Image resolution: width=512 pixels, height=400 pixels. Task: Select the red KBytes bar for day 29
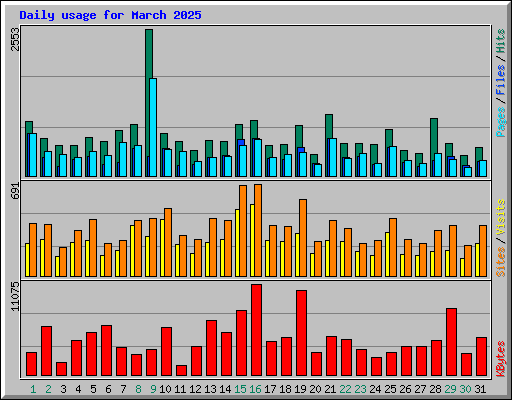[451, 342]
